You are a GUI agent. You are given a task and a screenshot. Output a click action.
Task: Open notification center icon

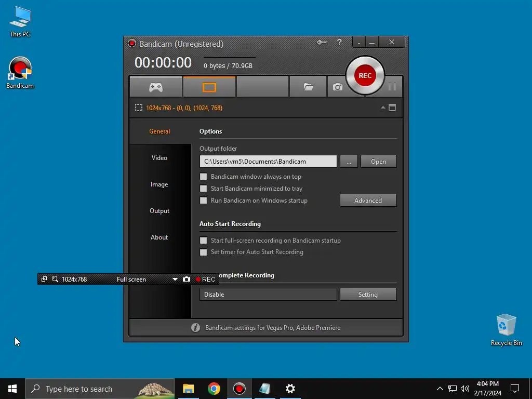click(515, 389)
